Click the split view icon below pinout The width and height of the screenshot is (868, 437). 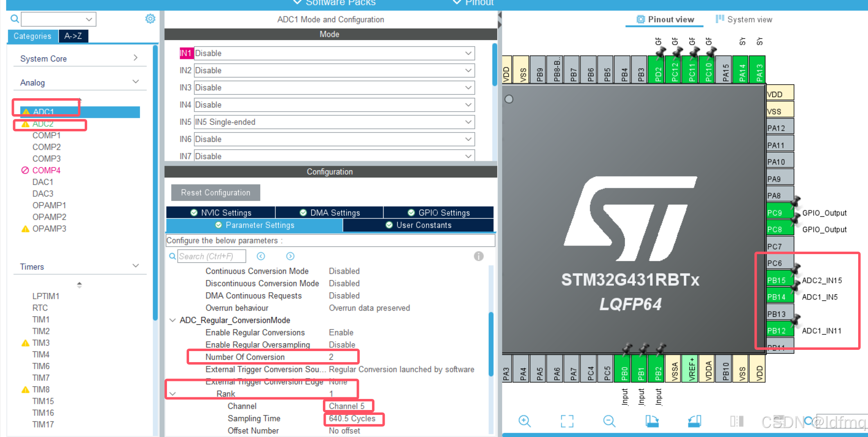pos(737,421)
